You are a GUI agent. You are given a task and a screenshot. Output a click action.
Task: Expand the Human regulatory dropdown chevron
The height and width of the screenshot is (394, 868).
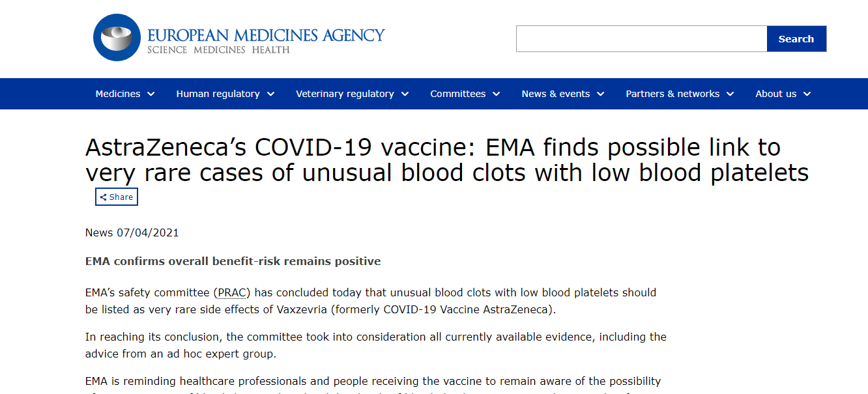click(x=270, y=94)
